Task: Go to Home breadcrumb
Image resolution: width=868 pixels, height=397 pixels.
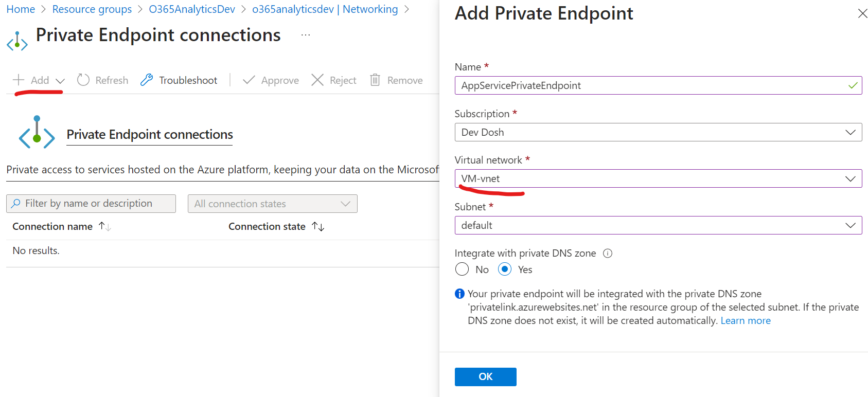Action: point(21,9)
